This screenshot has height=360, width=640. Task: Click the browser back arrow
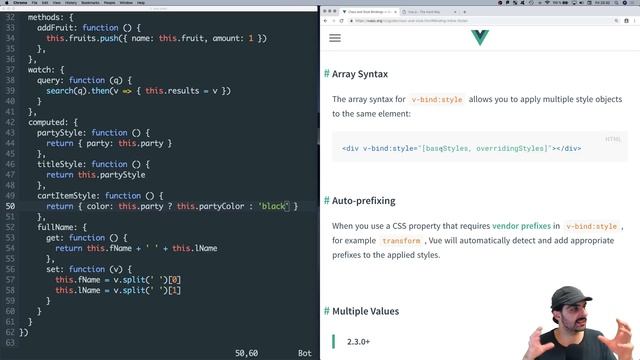point(325,21)
